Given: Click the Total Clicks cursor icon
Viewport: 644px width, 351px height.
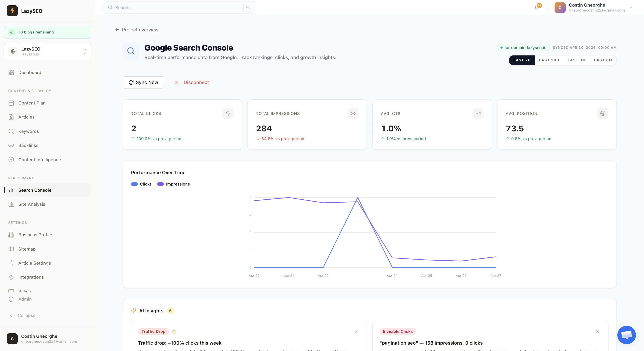Looking at the screenshot, I should coord(228,113).
